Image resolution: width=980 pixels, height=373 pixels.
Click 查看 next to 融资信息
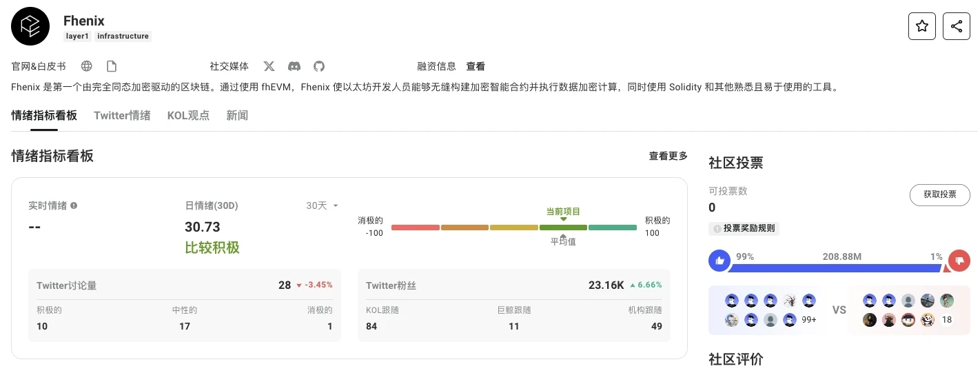point(476,66)
